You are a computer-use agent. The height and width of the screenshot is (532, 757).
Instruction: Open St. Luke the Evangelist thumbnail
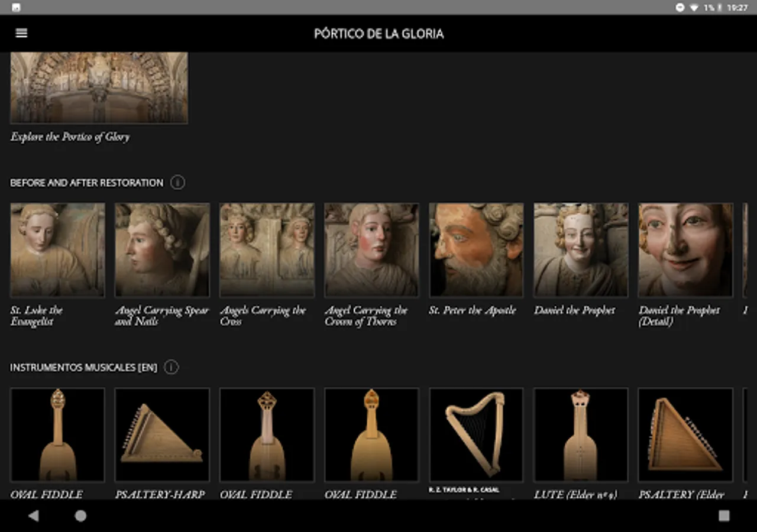(57, 250)
